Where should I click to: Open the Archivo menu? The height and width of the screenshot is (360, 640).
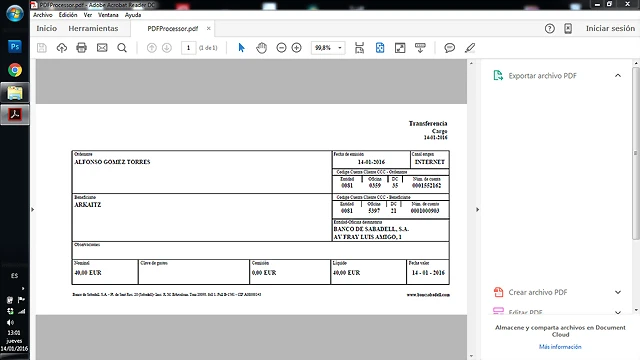(x=42, y=15)
